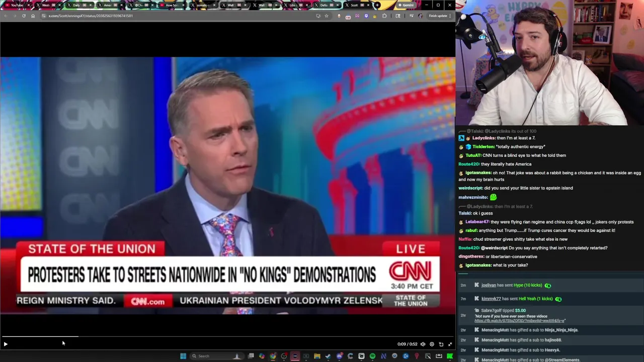
Task: Go back to the previous page
Action: pos(6,16)
